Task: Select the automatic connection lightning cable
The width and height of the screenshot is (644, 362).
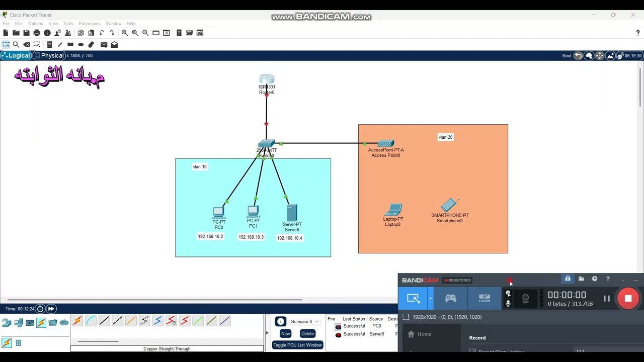Action: [77, 321]
